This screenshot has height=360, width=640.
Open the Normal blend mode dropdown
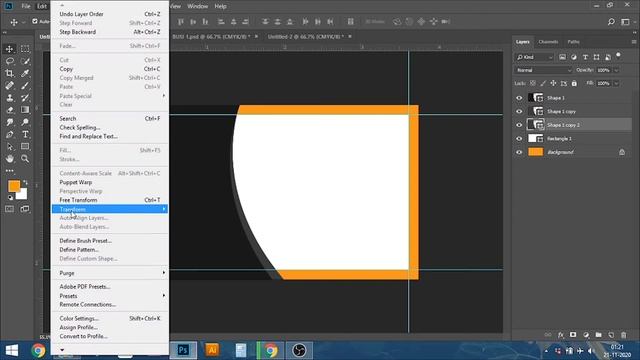543,70
